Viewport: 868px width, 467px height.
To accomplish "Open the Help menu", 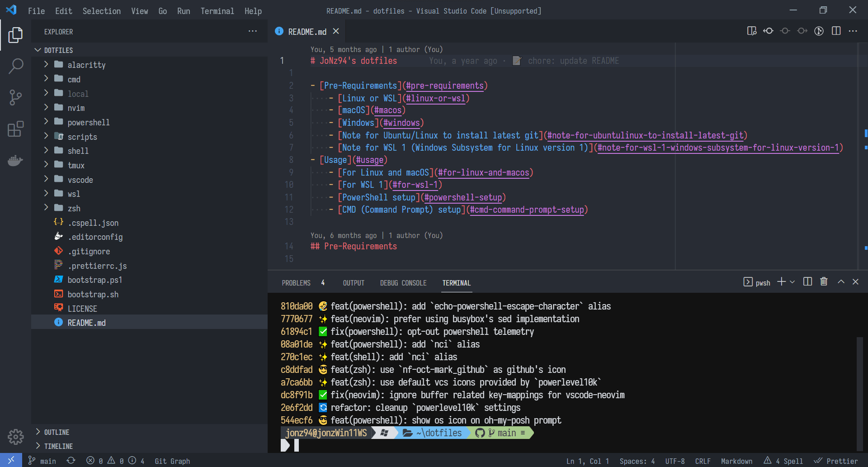I will (x=253, y=11).
